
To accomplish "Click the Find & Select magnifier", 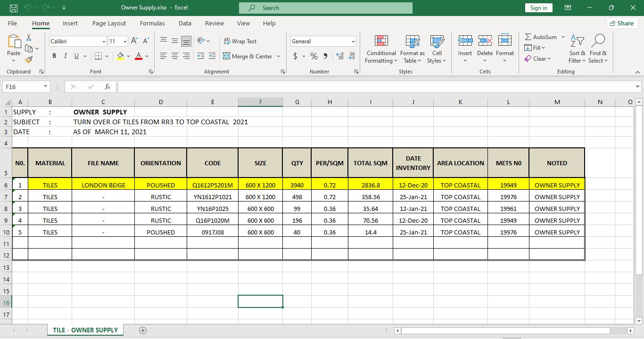I will (598, 41).
